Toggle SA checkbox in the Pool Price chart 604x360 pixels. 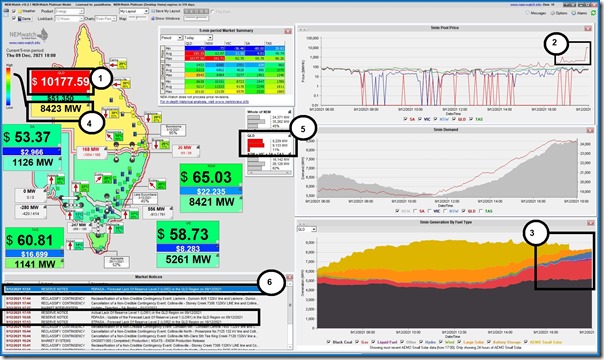point(405,119)
